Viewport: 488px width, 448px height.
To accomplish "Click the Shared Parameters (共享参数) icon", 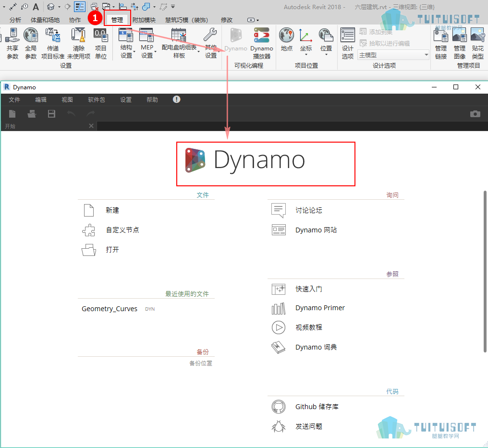I will tap(12, 35).
